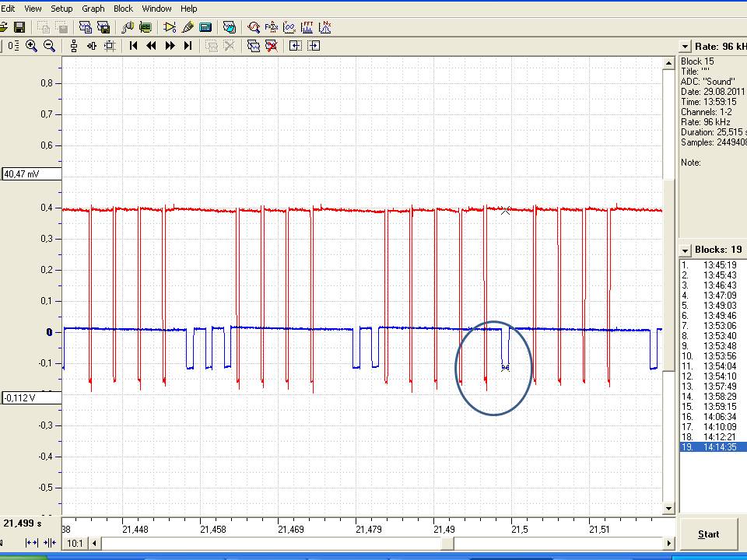This screenshot has height=560, width=747.
Task: Open the FFT spectrum analysis tool
Action: pyautogui.click(x=307, y=27)
